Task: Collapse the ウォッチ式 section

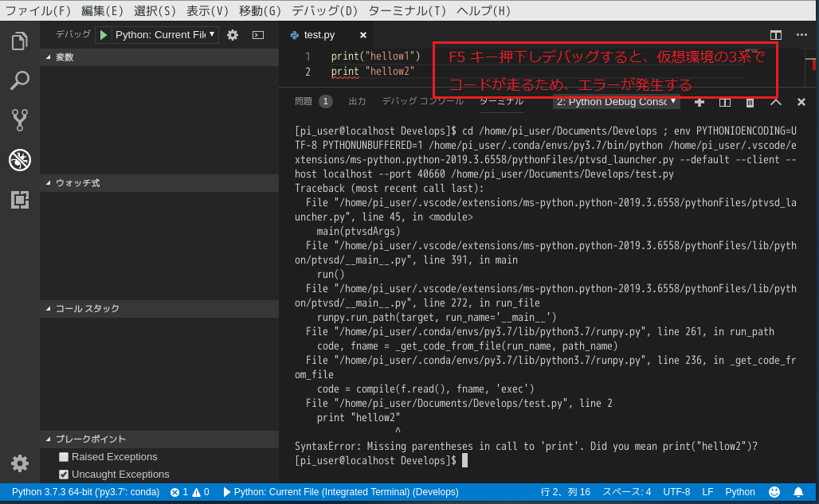Action: click(159, 183)
